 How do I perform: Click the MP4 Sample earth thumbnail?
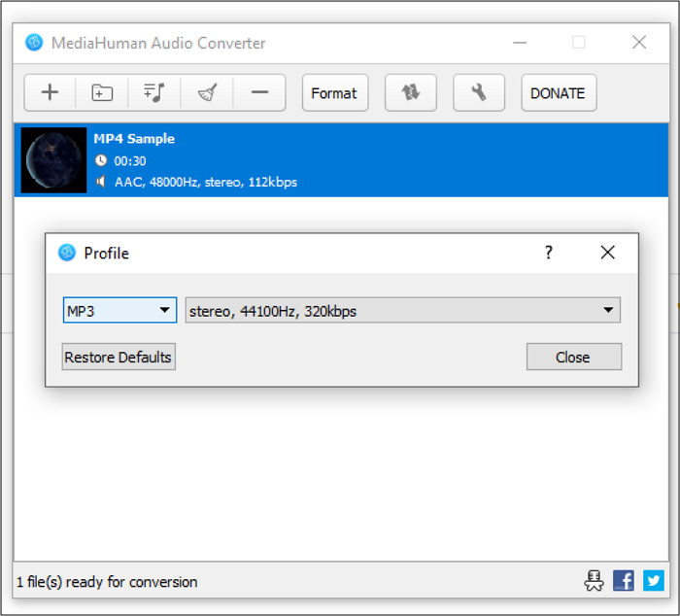[x=53, y=160]
